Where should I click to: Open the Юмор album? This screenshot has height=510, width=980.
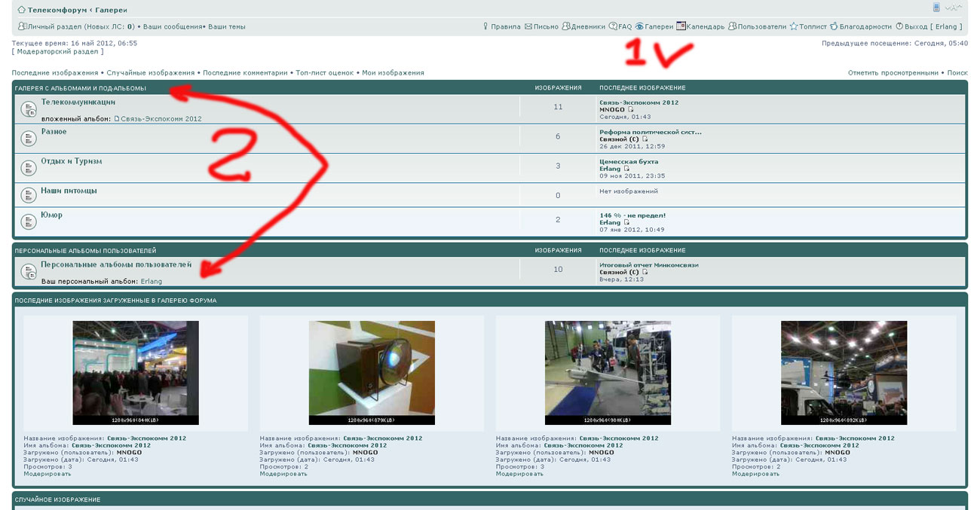51,215
